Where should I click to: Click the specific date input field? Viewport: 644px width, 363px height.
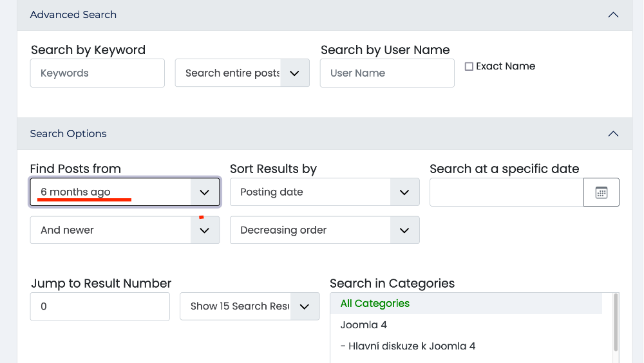point(506,192)
